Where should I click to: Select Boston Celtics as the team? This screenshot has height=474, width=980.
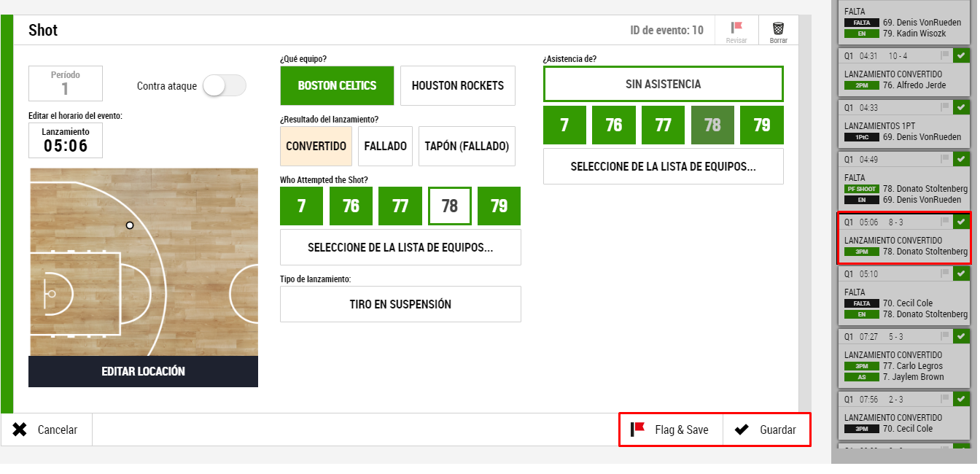[337, 85]
